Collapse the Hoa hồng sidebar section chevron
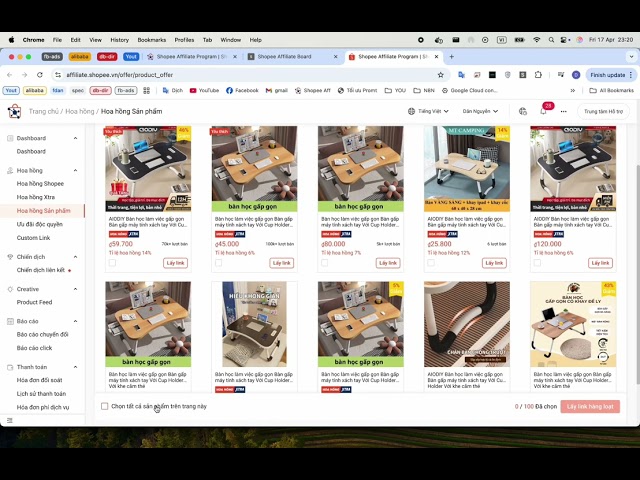The image size is (640, 480). point(76,170)
